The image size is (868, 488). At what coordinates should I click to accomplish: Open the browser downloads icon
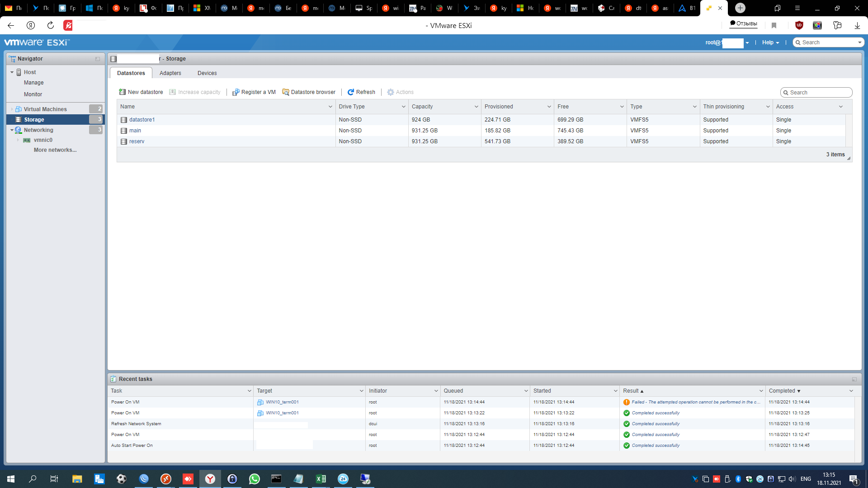point(857,25)
